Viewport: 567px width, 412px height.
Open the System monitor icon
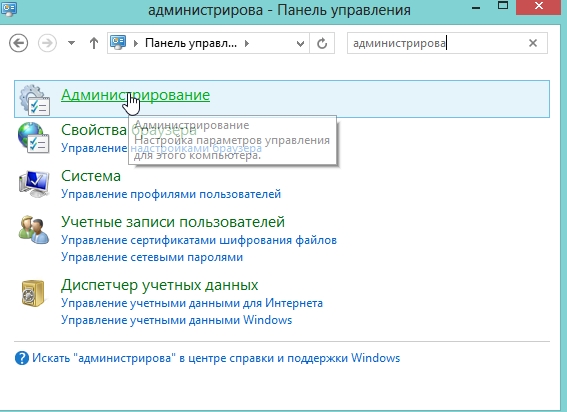pos(34,183)
